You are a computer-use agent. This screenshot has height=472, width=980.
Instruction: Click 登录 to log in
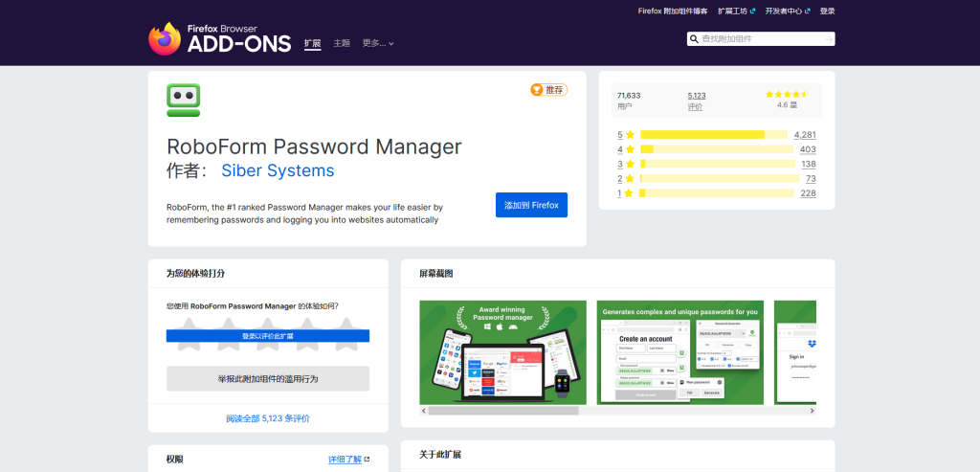(828, 11)
